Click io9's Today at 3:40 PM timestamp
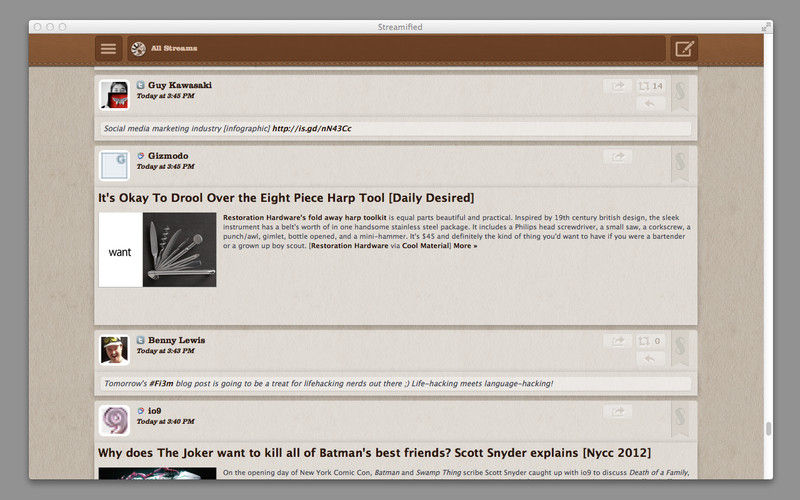The image size is (800, 500). pos(165,421)
